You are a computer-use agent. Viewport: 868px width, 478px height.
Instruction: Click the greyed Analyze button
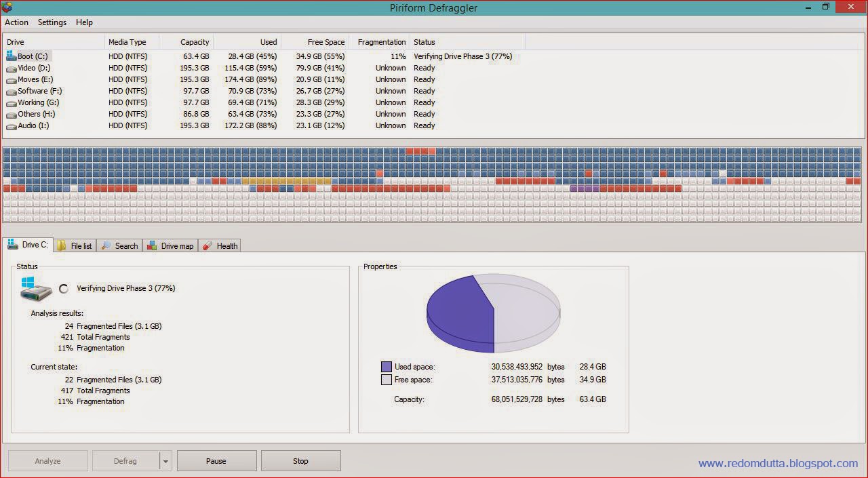coord(48,461)
